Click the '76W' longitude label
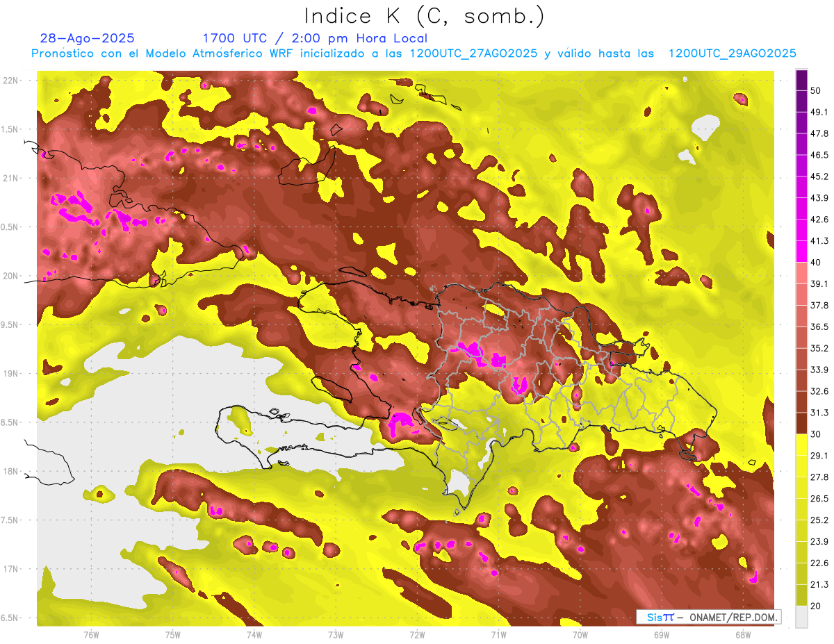This screenshot has height=644, width=834. tap(91, 635)
